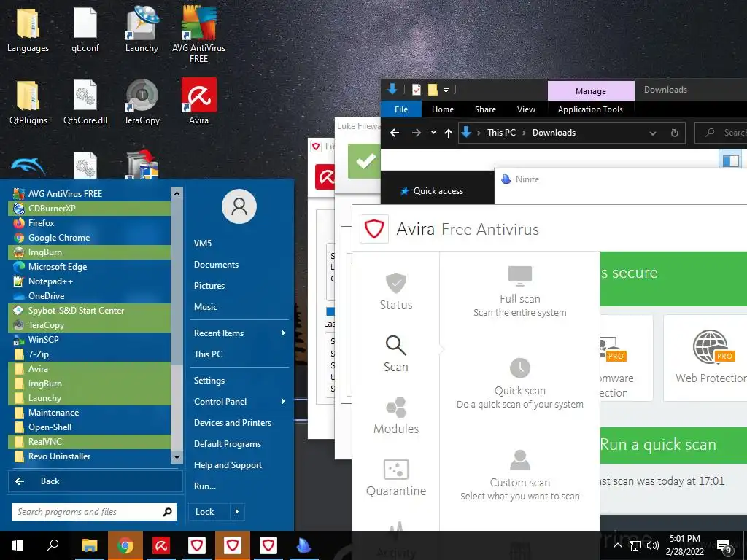Choose Custom scan in Avira
The height and width of the screenshot is (560, 747).
(519, 475)
